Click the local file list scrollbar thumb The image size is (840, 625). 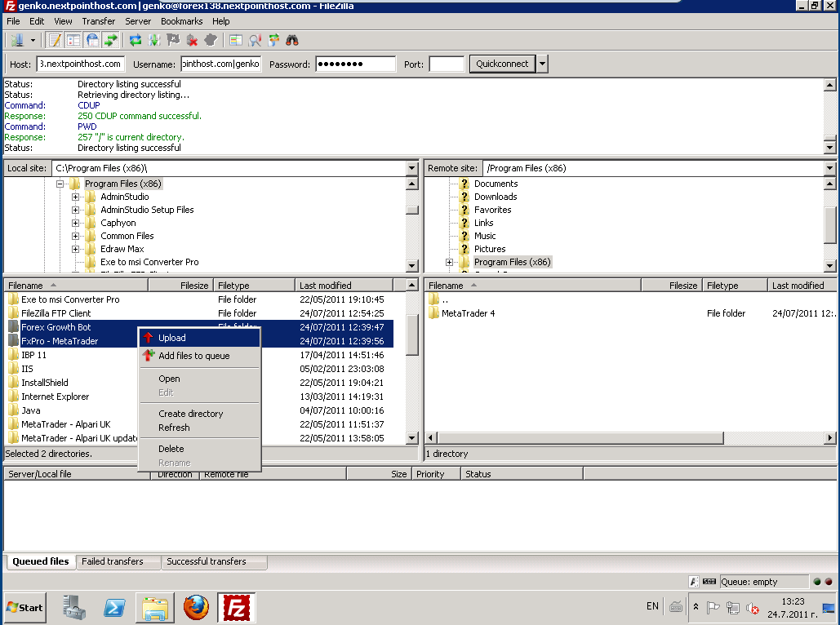pyautogui.click(x=412, y=335)
